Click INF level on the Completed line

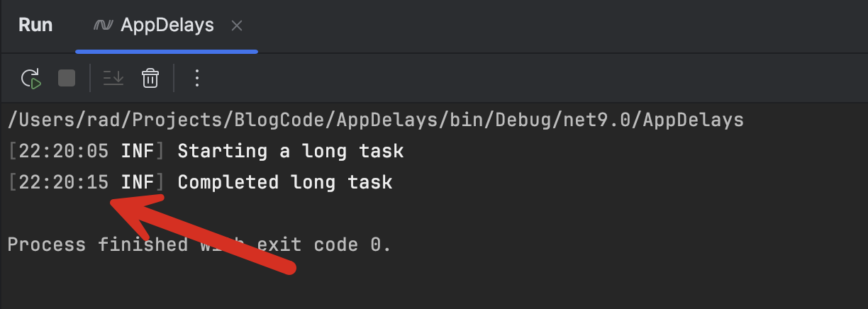138,182
